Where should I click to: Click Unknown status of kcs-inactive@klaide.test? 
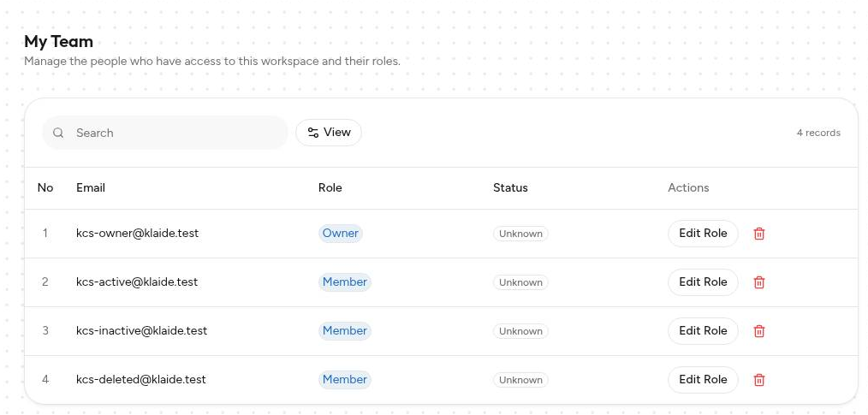pyautogui.click(x=521, y=331)
